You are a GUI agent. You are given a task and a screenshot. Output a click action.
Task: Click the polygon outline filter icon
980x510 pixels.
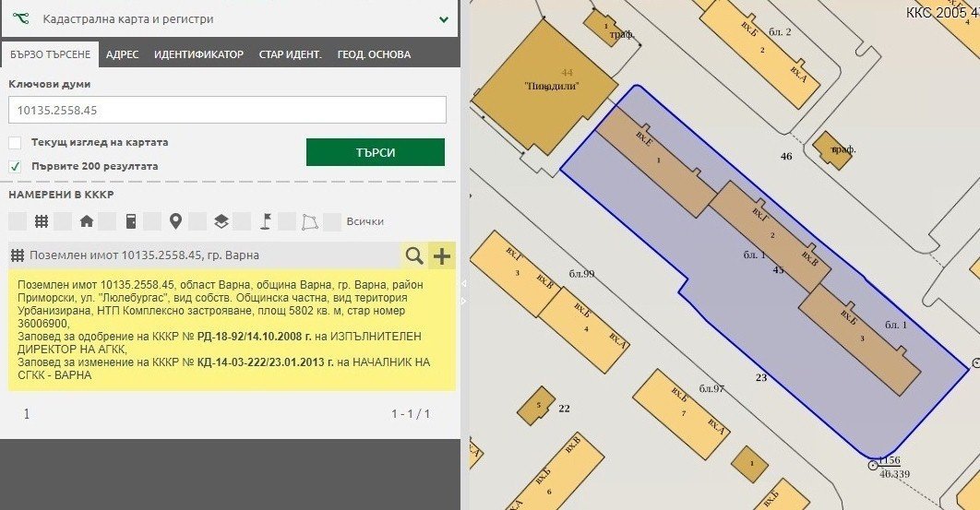click(311, 221)
